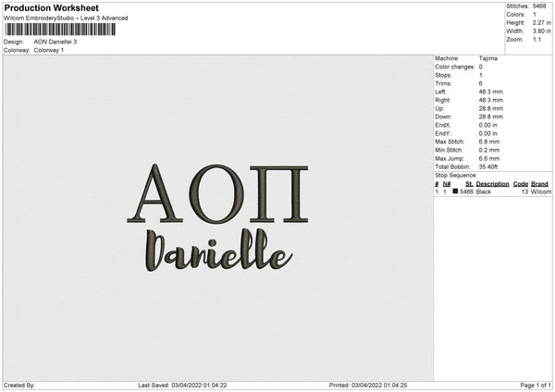Image resolution: width=555 pixels, height=392 pixels.
Task: Click the Color changes value 0
Action: click(481, 67)
